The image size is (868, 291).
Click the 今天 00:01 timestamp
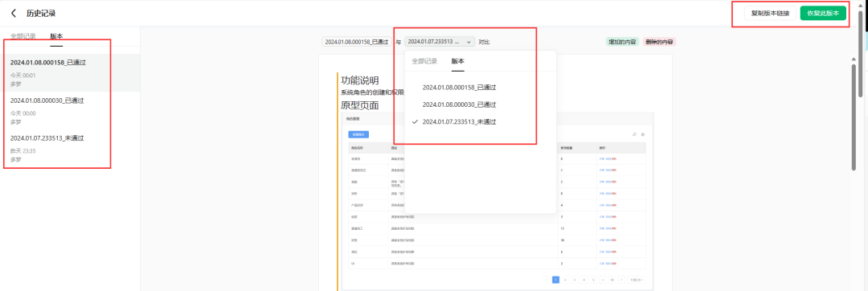point(23,76)
